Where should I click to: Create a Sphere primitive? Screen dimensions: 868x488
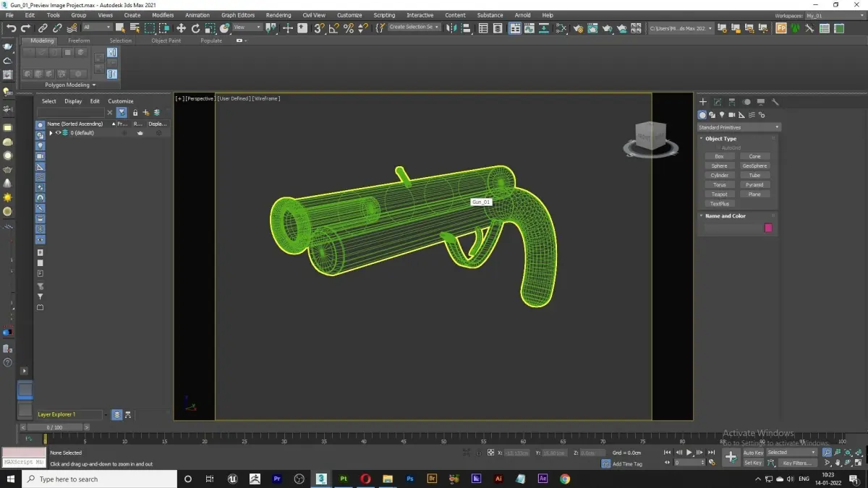click(719, 166)
